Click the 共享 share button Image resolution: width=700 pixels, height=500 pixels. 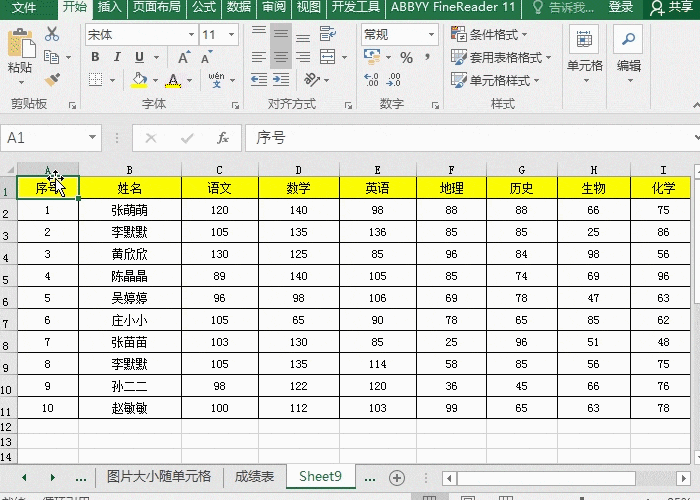point(672,7)
